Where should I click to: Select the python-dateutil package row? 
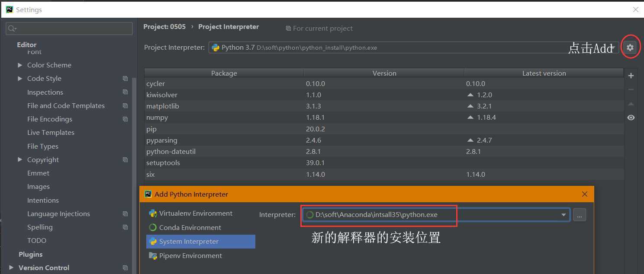tap(384, 151)
